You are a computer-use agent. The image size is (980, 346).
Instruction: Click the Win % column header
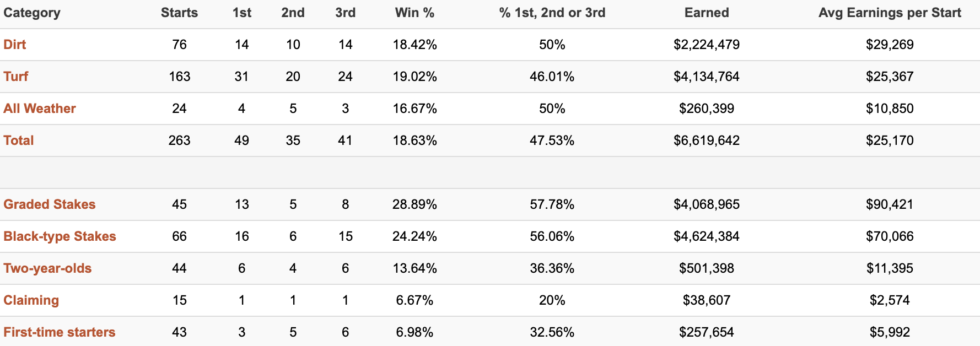pos(415,13)
